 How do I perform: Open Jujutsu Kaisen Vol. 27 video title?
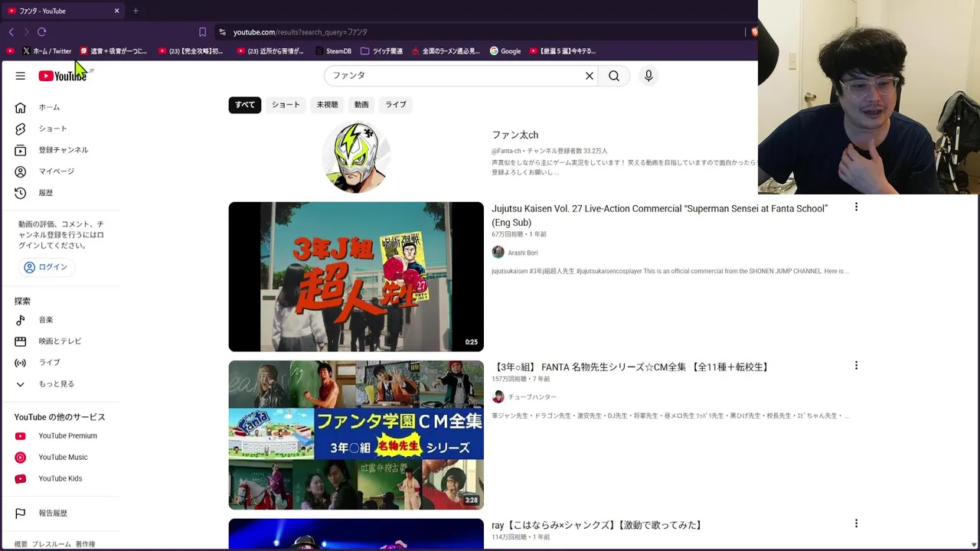coord(659,215)
